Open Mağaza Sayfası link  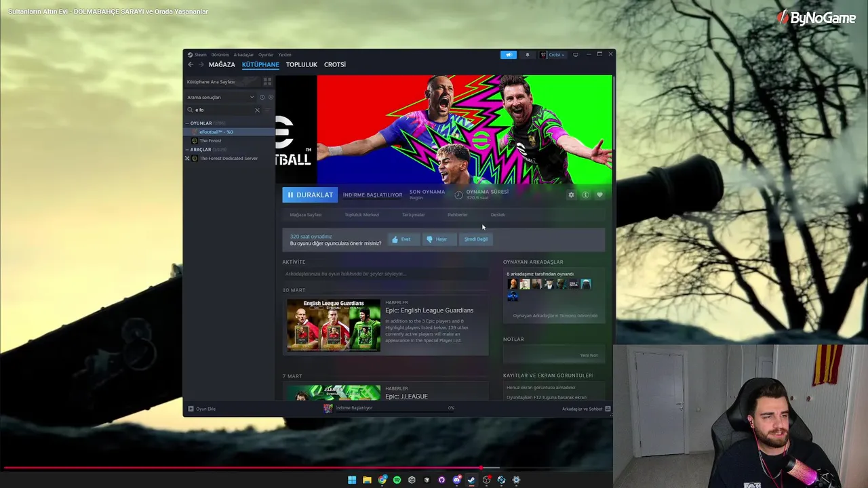[x=306, y=215]
